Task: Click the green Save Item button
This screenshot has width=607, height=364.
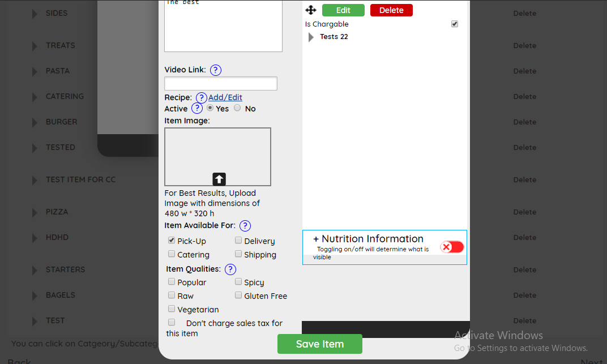Action: pyautogui.click(x=319, y=344)
